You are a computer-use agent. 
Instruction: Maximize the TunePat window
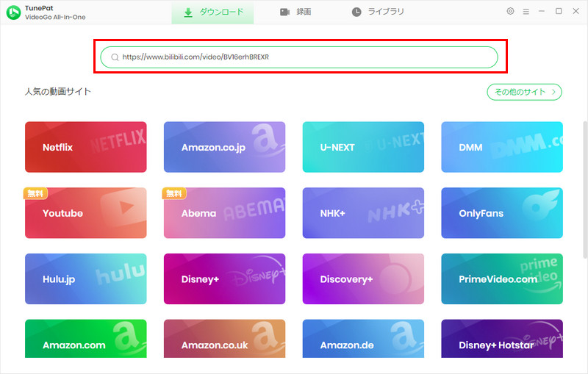tap(559, 11)
